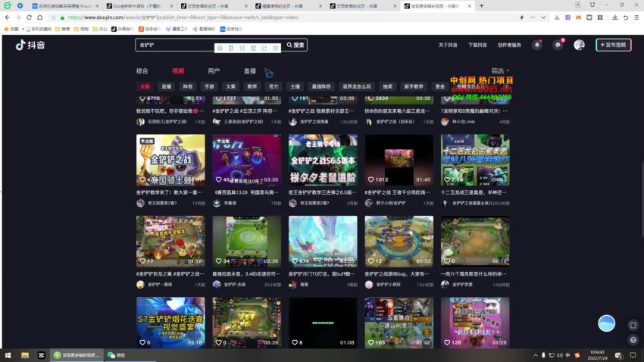The image size is (644, 362).
Task: Open the 创作者服务 link
Action: click(509, 45)
